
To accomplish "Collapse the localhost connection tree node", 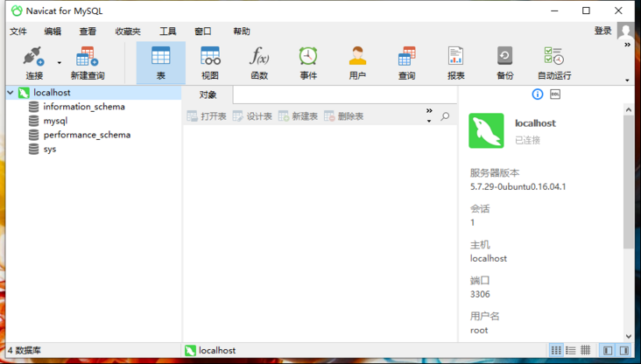I will pos(11,93).
